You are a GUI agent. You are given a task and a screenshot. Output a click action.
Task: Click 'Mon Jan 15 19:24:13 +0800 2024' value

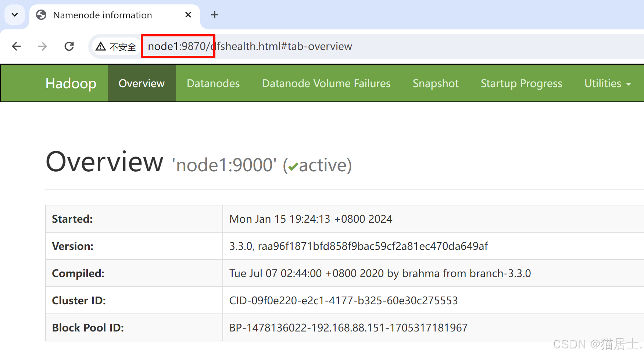tap(311, 219)
